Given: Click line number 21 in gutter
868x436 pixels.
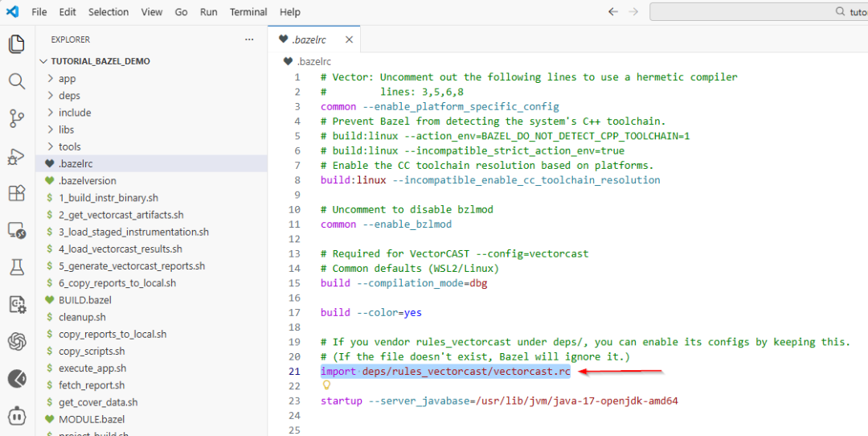Looking at the screenshot, I should click(294, 371).
